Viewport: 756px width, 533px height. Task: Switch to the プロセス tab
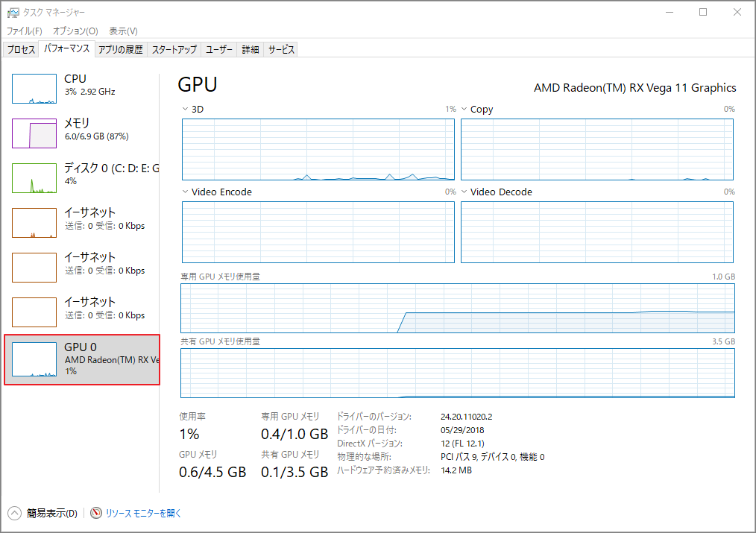tap(20, 48)
